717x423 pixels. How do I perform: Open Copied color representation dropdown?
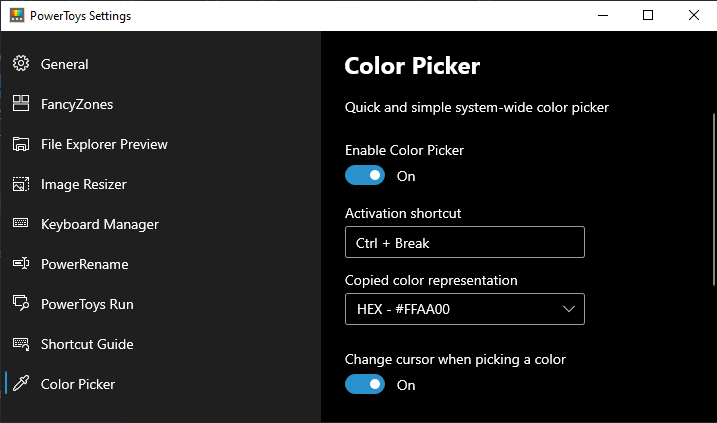(x=465, y=309)
